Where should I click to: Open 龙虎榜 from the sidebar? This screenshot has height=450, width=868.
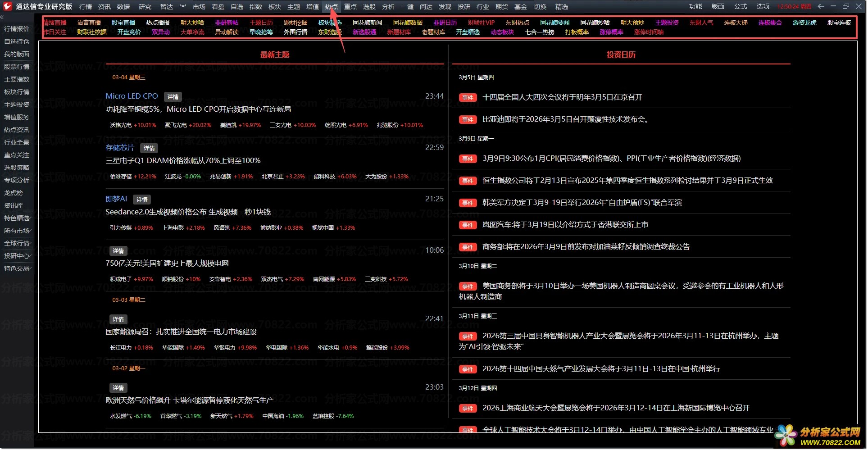coord(14,193)
